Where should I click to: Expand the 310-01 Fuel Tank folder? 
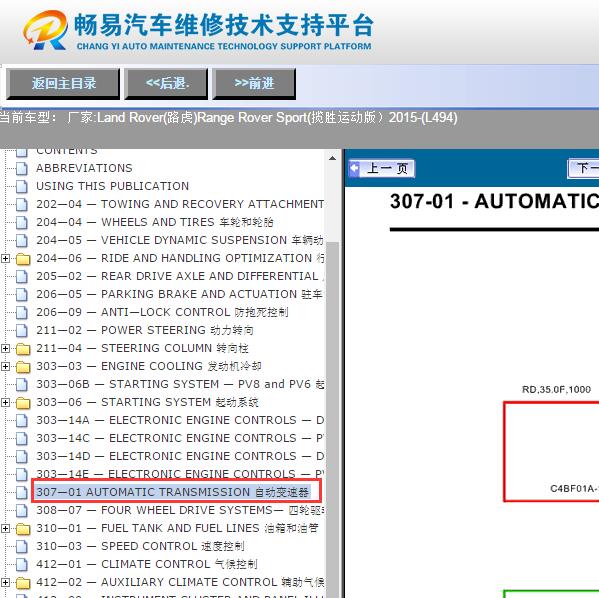[x=5, y=528]
